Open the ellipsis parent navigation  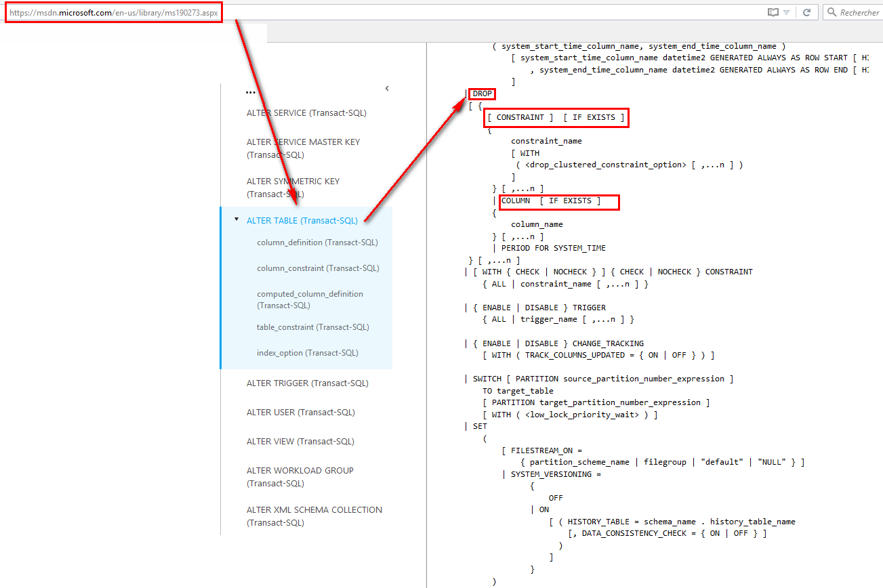click(251, 91)
